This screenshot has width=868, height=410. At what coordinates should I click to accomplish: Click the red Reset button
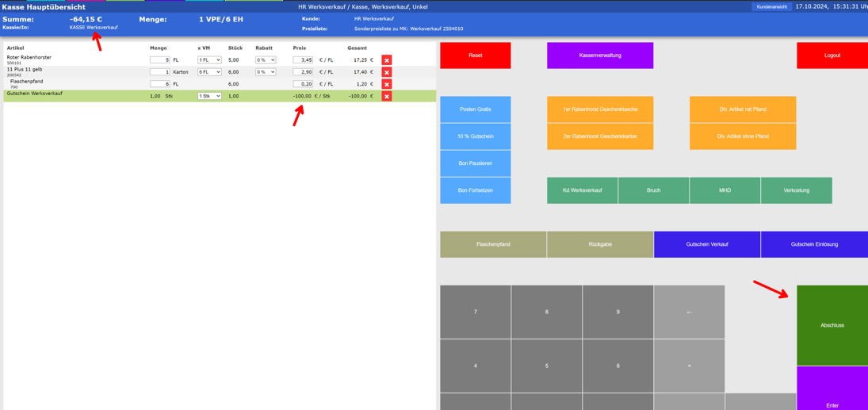[476, 56]
